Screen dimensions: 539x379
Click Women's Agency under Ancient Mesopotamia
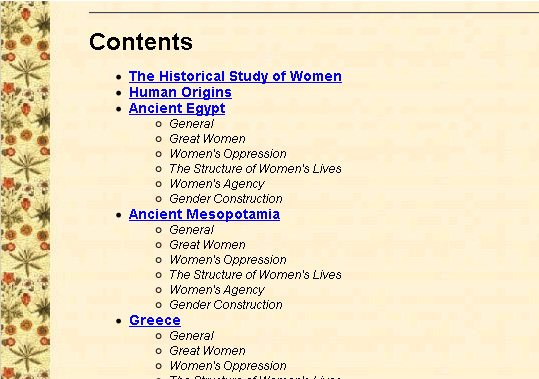217,290
